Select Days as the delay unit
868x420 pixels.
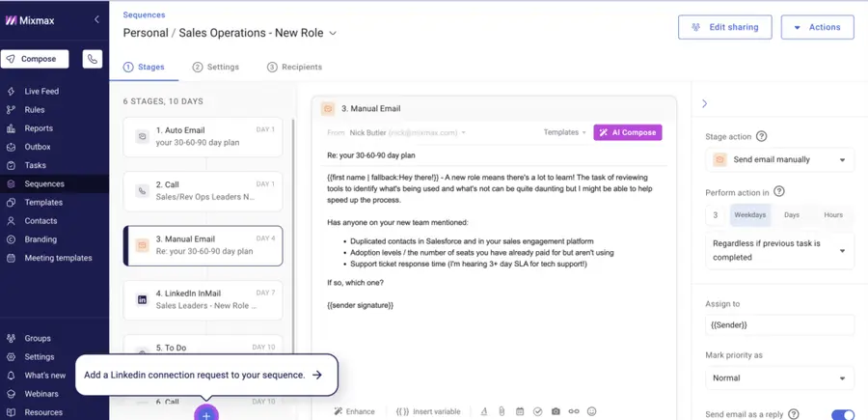click(792, 215)
